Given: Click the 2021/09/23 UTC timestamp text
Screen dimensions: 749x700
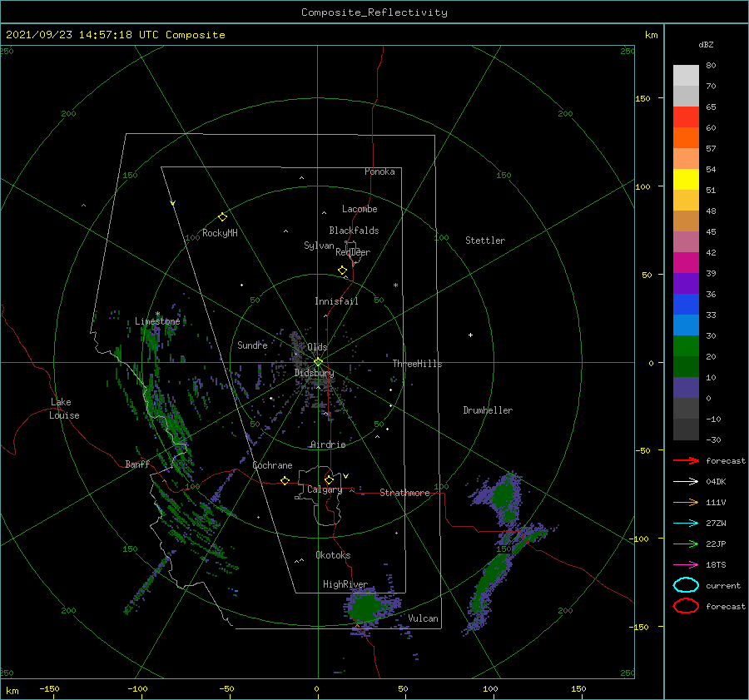Looking at the screenshot, I should pos(115,35).
